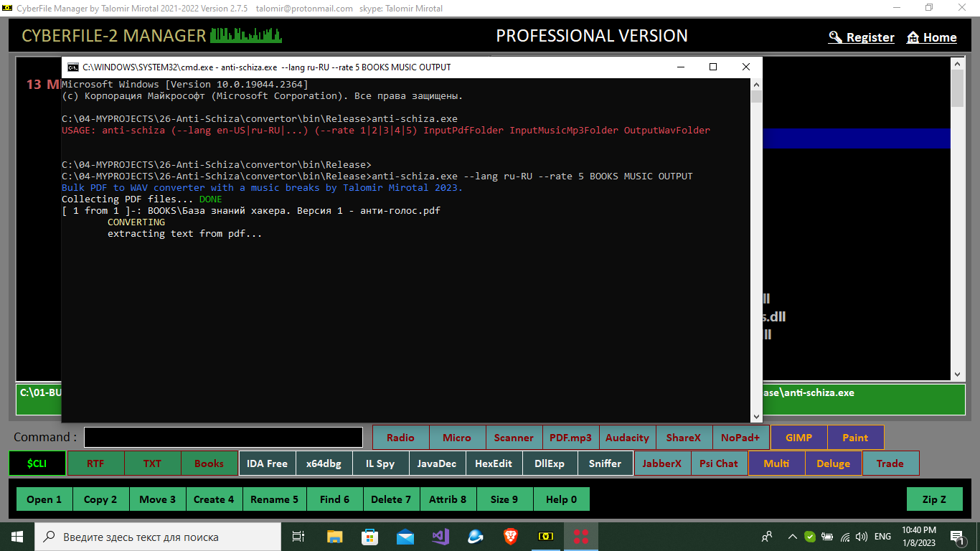The width and height of the screenshot is (980, 551).
Task: Open the x64dbg debugger
Action: [324, 463]
